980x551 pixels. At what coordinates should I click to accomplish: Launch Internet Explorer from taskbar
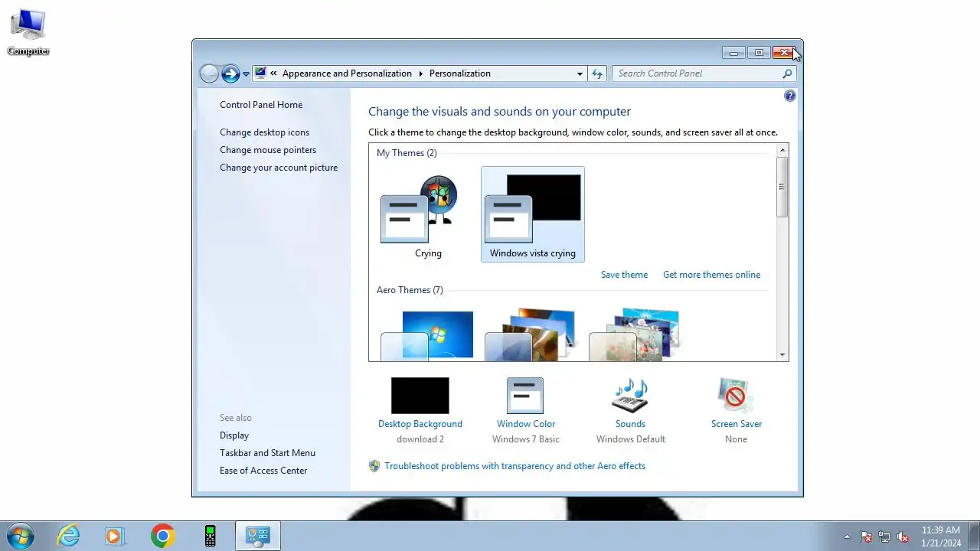68,536
